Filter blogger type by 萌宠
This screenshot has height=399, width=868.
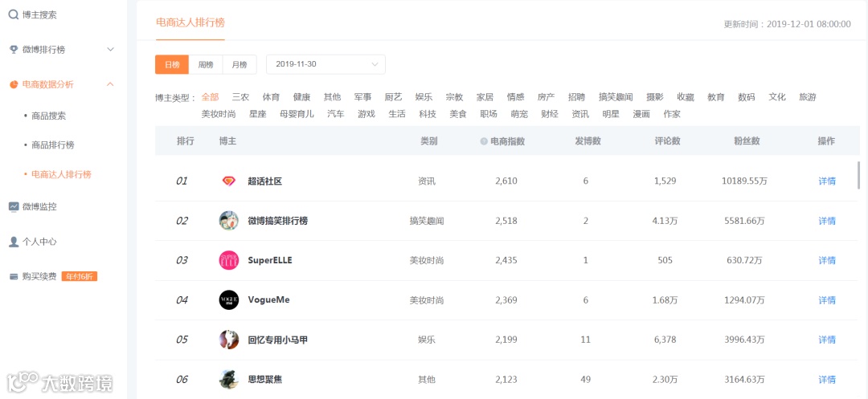[519, 114]
